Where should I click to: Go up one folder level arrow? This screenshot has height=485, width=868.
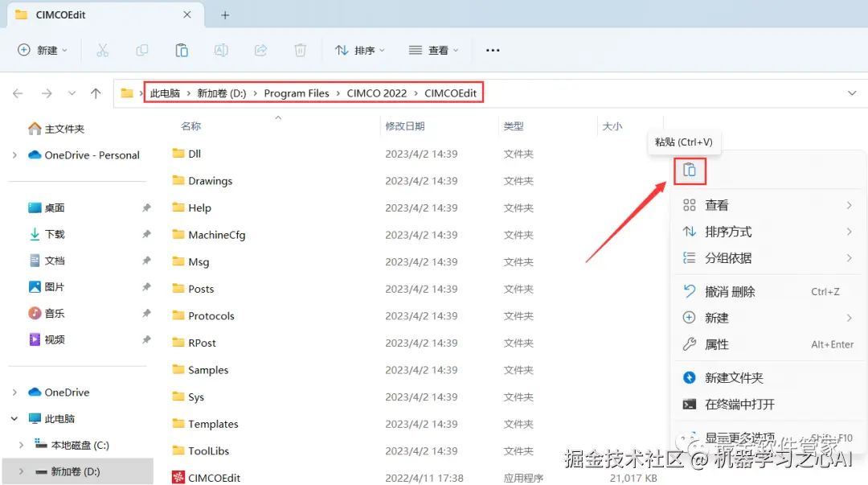coord(96,93)
